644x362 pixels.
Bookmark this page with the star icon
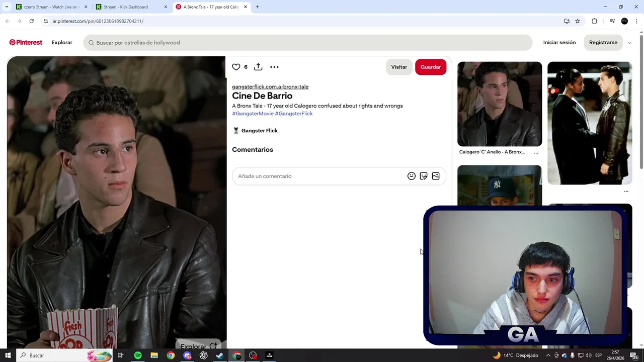click(578, 21)
